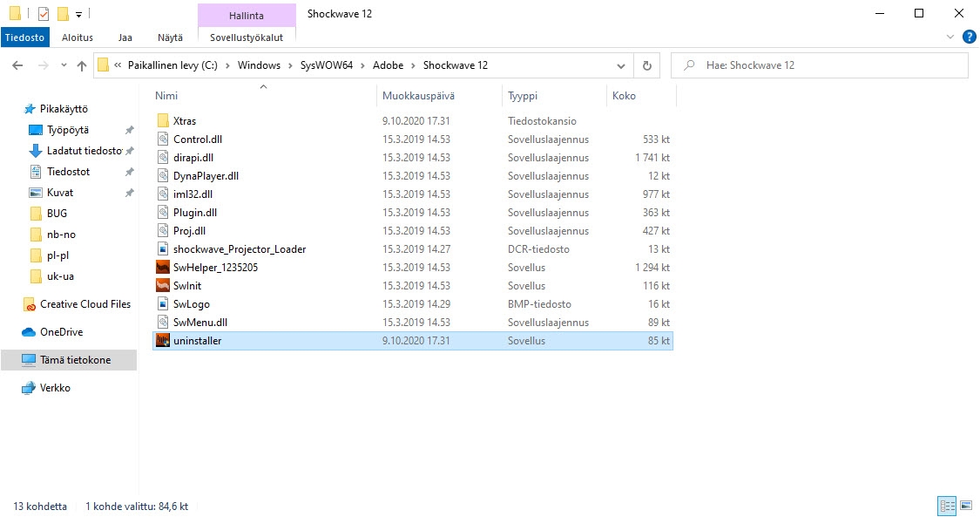This screenshot has width=980, height=517.
Task: Select the Proj.dll file icon
Action: [x=163, y=231]
